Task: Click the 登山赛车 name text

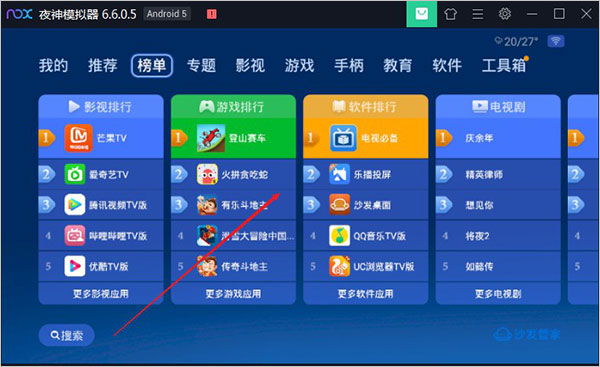Action: [247, 138]
